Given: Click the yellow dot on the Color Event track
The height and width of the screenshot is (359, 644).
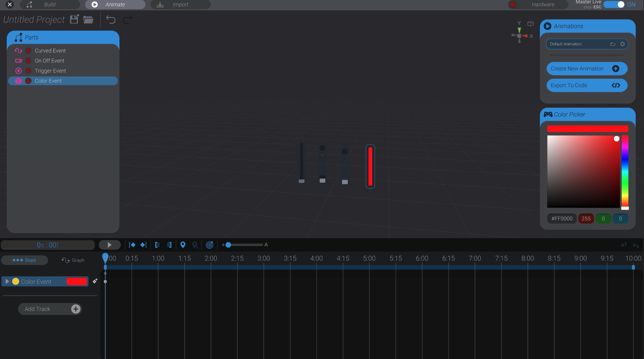Looking at the screenshot, I should point(16,281).
